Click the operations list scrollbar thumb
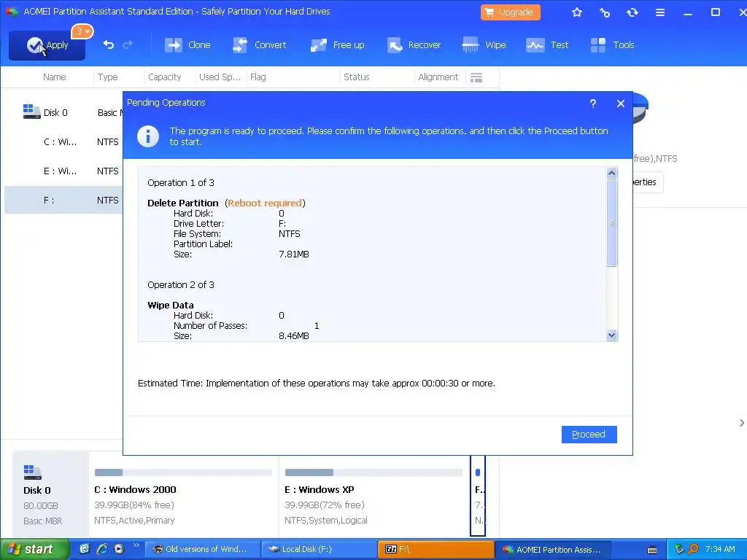 (612, 222)
